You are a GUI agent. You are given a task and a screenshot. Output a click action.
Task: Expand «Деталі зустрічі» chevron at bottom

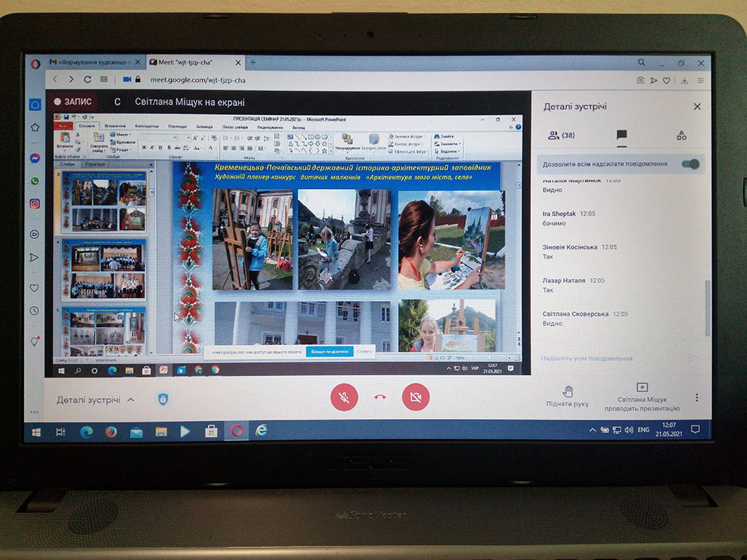click(x=131, y=400)
